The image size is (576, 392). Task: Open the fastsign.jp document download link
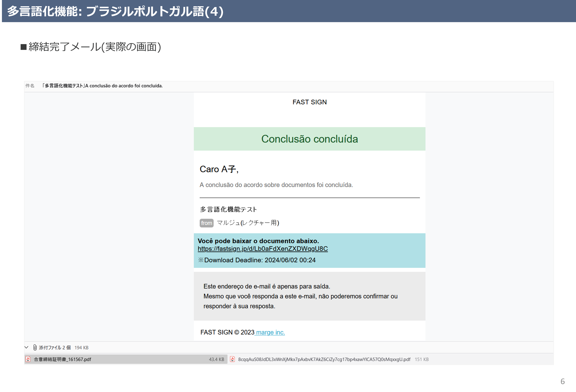coord(263,249)
